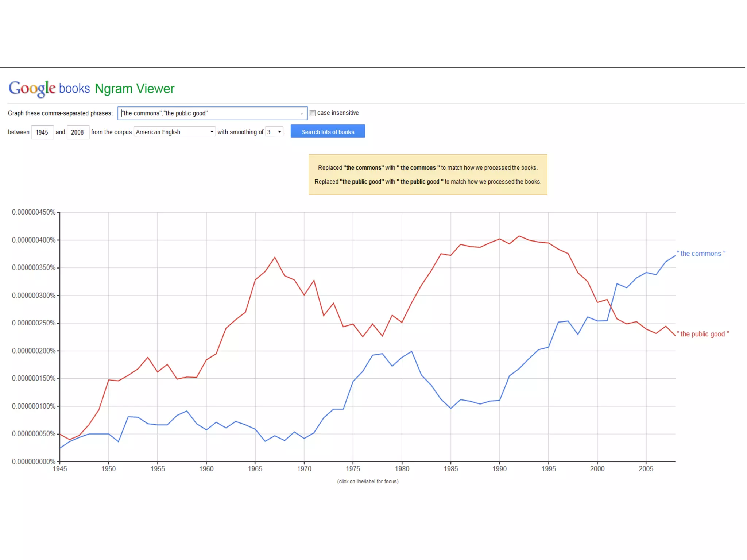Click the Ngram Viewer title
The image size is (747, 560).
tap(135, 89)
